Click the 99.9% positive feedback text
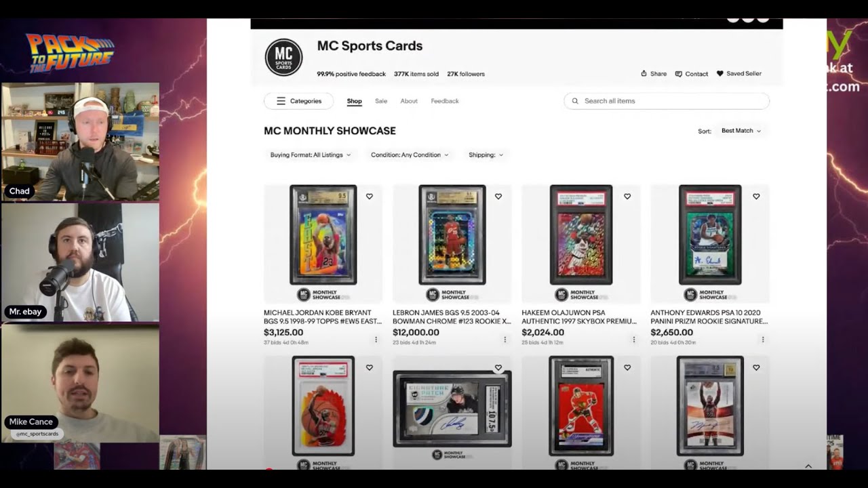This screenshot has width=868, height=488. (351, 74)
